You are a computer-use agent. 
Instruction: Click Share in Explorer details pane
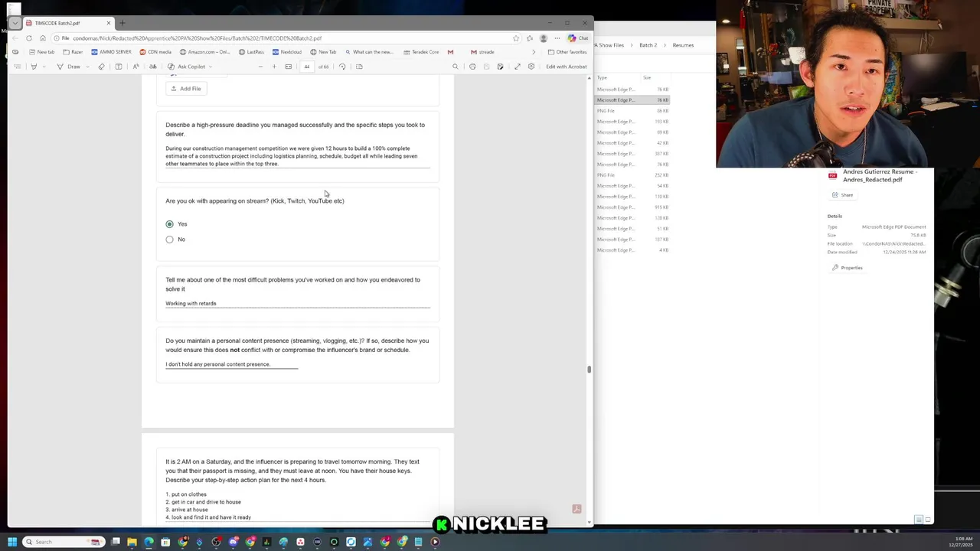coord(843,195)
